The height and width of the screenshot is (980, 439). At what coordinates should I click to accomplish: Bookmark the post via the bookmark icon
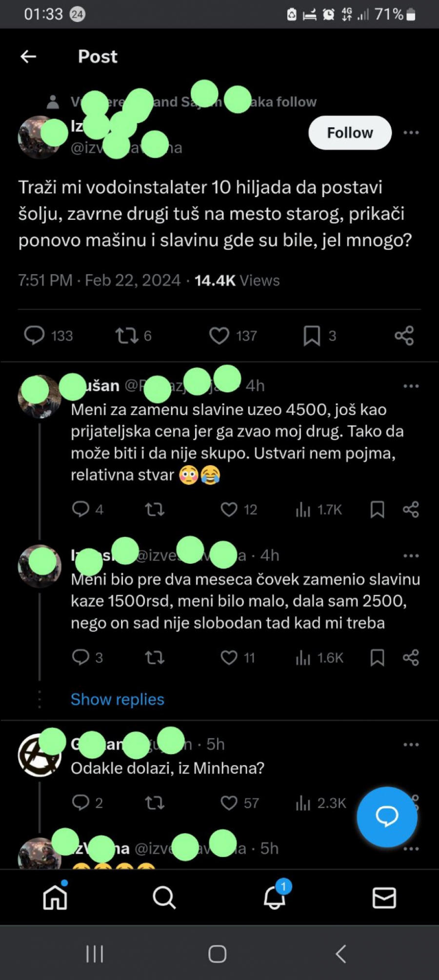point(311,335)
